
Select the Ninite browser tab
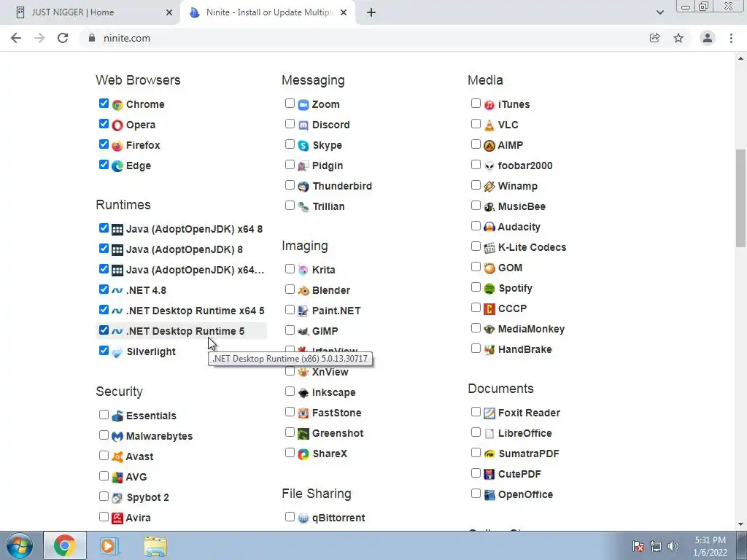pos(267,13)
